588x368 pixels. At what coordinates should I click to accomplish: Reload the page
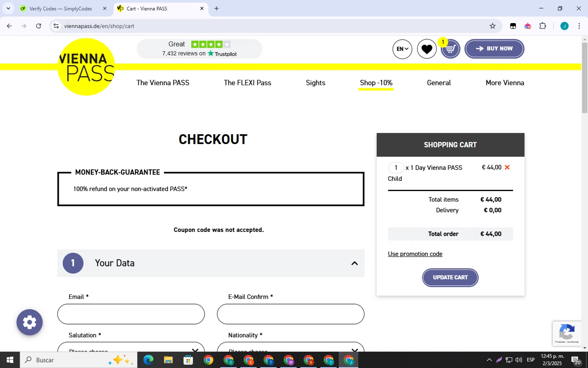point(38,26)
